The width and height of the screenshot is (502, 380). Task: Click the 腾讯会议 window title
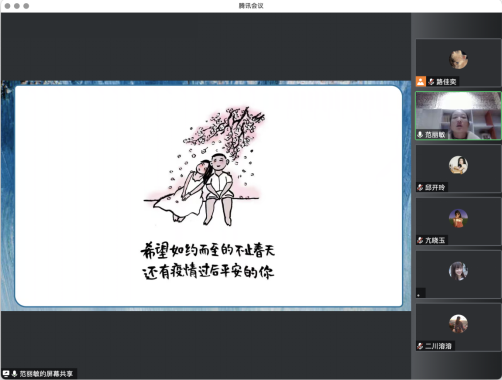coord(251,6)
